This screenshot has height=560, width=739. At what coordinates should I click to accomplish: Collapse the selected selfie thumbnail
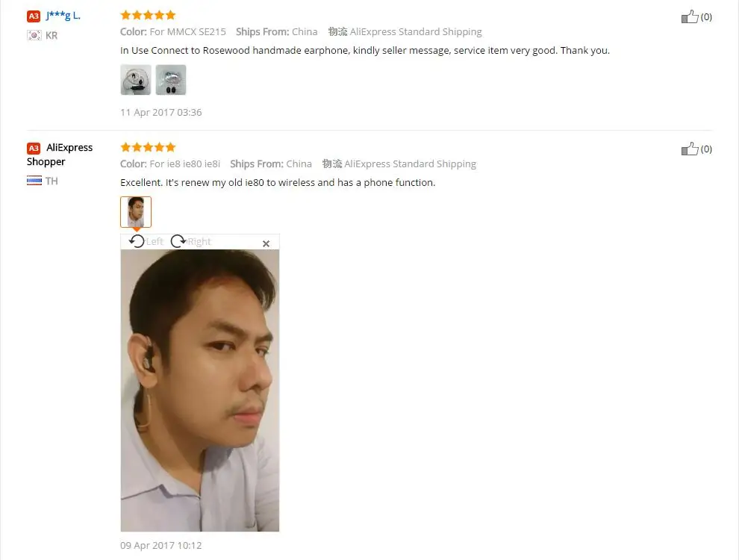(136, 212)
